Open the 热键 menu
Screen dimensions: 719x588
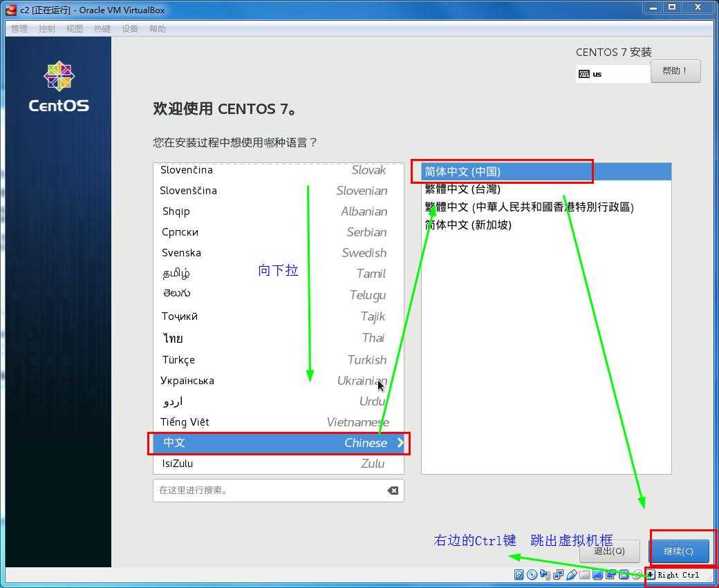point(102,29)
